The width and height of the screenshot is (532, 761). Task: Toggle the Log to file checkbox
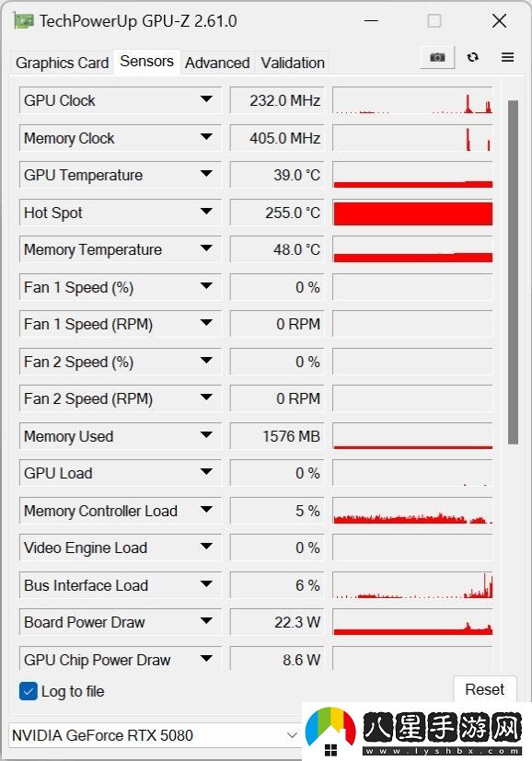point(29,691)
